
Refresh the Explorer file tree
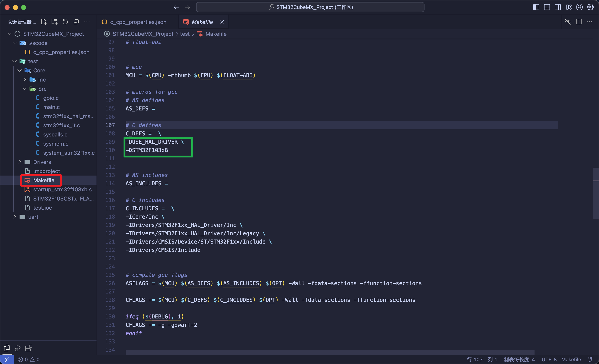point(65,22)
